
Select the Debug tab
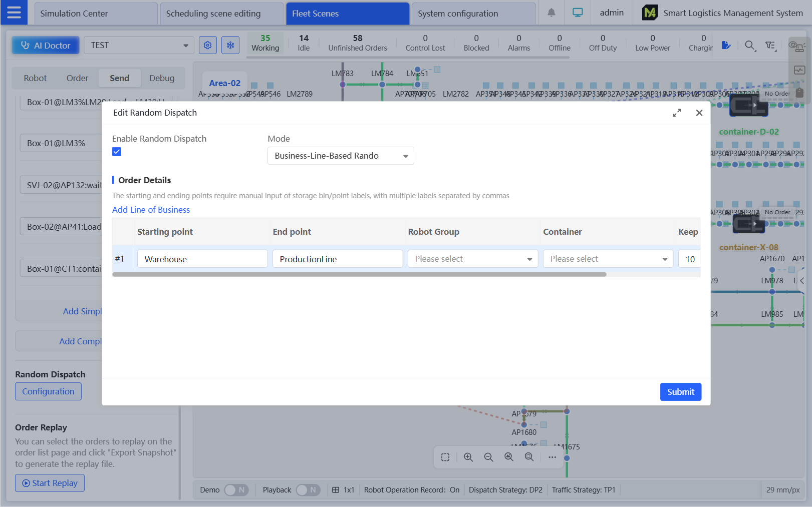(162, 79)
